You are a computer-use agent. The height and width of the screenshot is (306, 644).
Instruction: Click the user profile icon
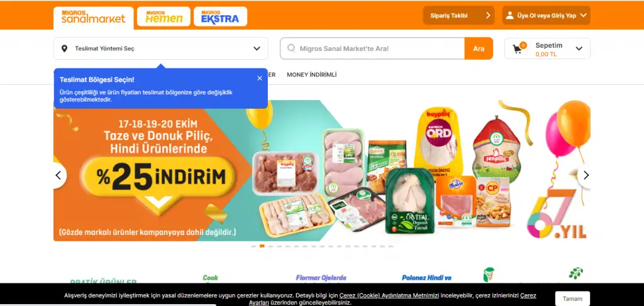509,16
